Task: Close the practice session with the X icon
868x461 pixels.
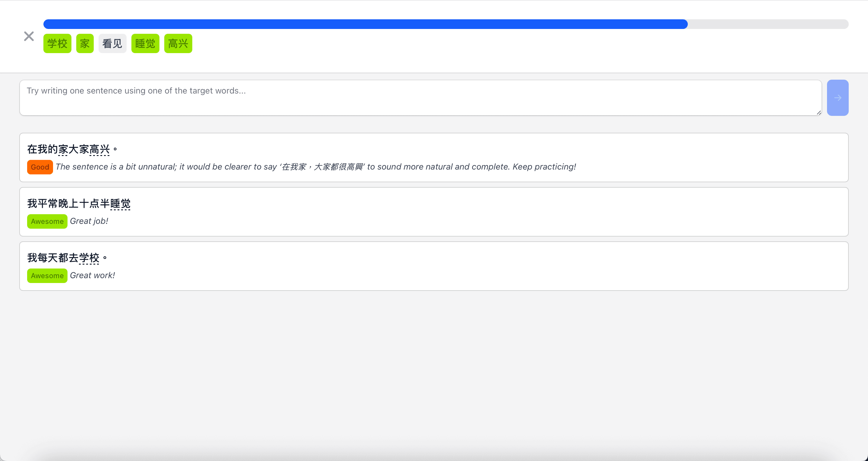Action: 29,36
